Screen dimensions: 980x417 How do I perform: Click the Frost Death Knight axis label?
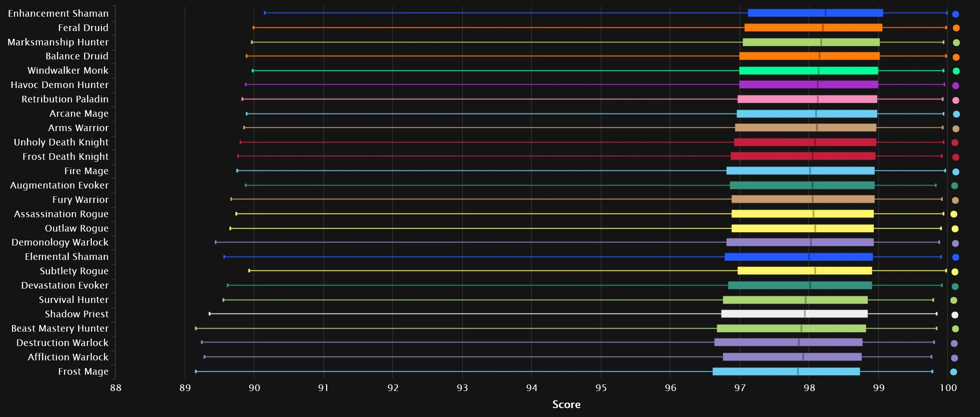tap(66, 157)
